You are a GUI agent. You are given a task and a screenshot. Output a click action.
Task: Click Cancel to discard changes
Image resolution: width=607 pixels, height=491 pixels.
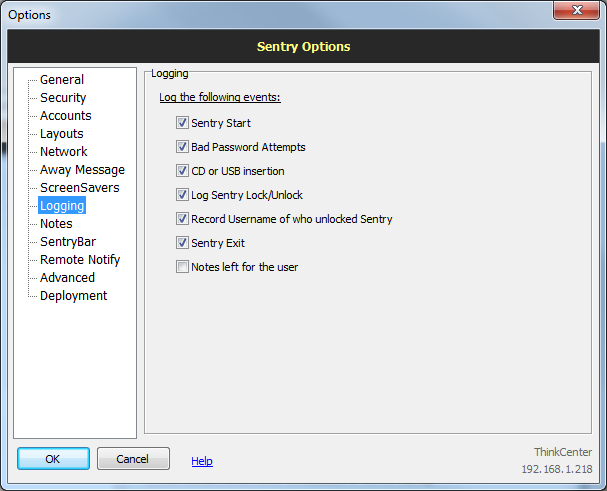[x=133, y=459]
